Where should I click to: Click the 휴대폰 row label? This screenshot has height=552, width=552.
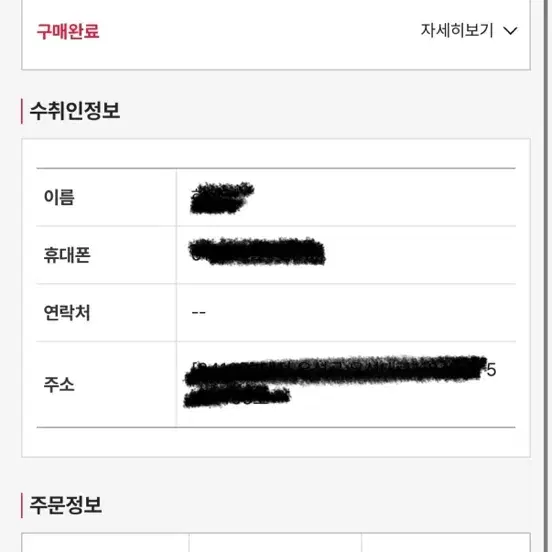point(67,255)
